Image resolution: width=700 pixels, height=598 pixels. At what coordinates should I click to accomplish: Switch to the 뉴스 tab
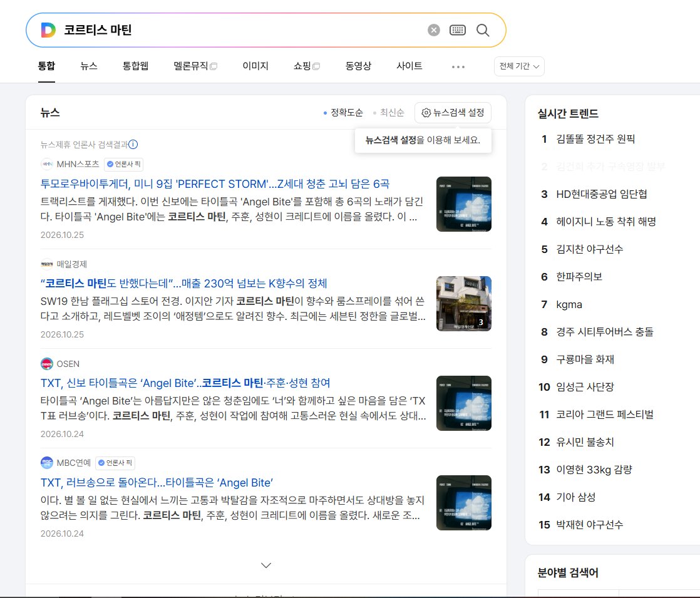pos(89,66)
